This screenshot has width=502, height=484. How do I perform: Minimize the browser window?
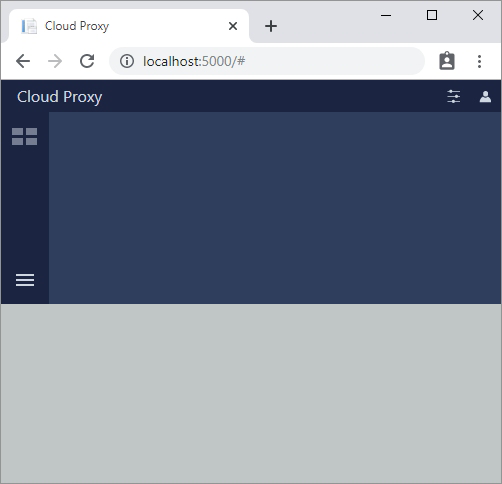click(386, 15)
